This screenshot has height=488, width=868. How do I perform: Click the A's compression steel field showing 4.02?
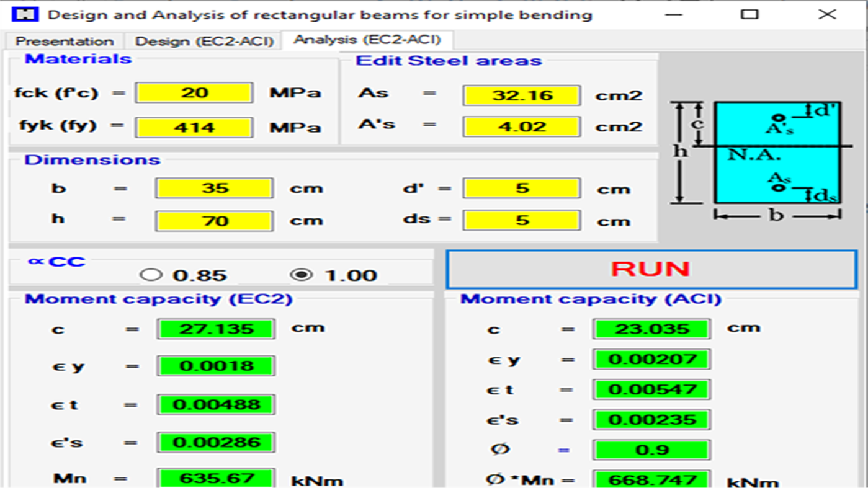click(521, 126)
